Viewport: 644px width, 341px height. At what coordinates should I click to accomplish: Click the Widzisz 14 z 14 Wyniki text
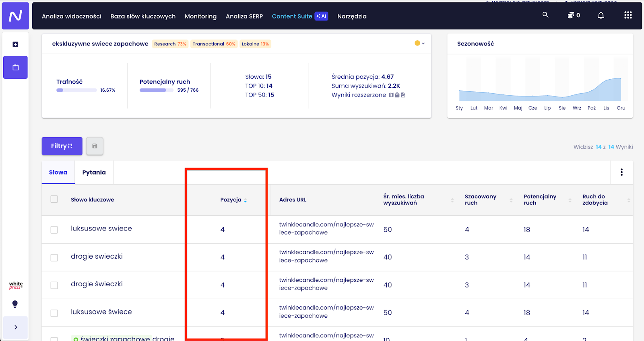[603, 147]
